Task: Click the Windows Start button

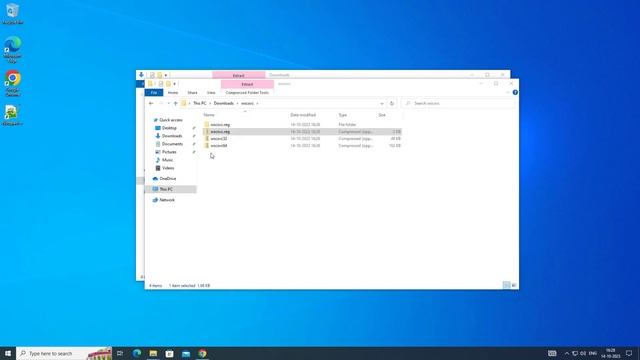Action: pyautogui.click(x=8, y=353)
